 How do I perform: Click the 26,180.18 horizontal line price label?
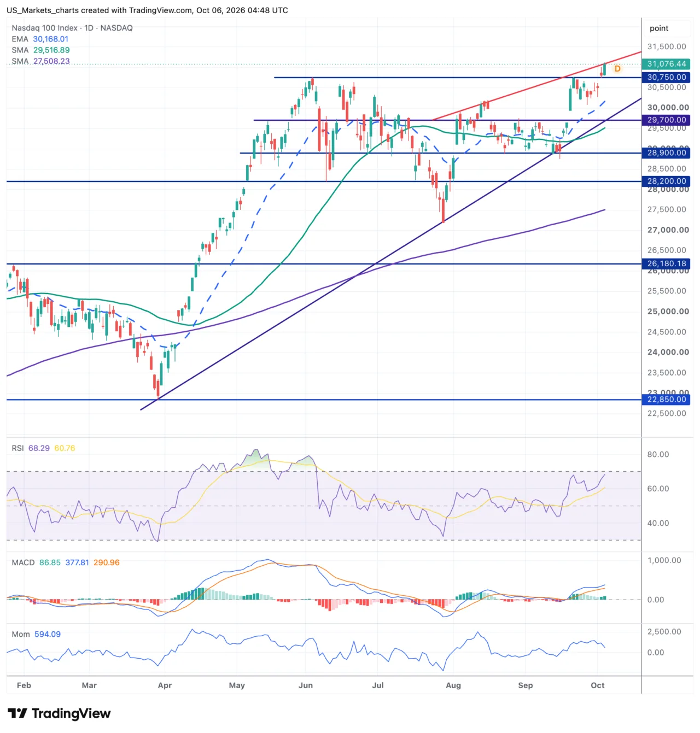666,264
